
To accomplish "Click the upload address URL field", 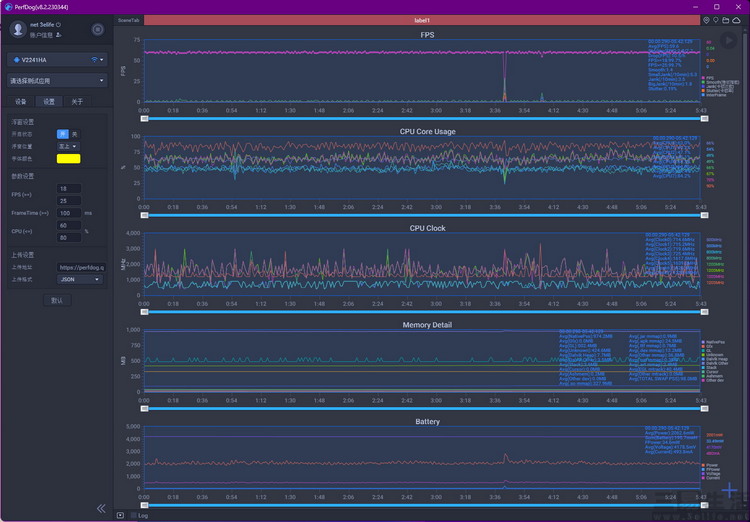I will click(x=81, y=267).
